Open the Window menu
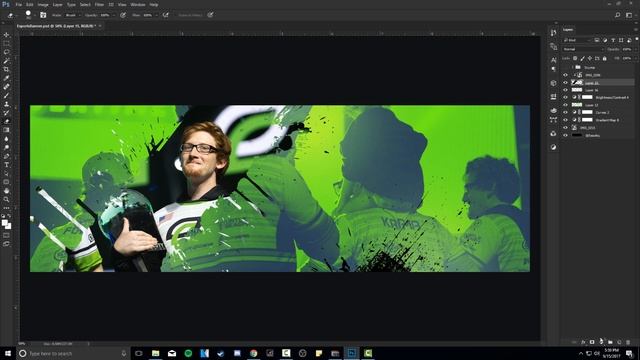The height and width of the screenshot is (360, 640). pyautogui.click(x=138, y=4)
